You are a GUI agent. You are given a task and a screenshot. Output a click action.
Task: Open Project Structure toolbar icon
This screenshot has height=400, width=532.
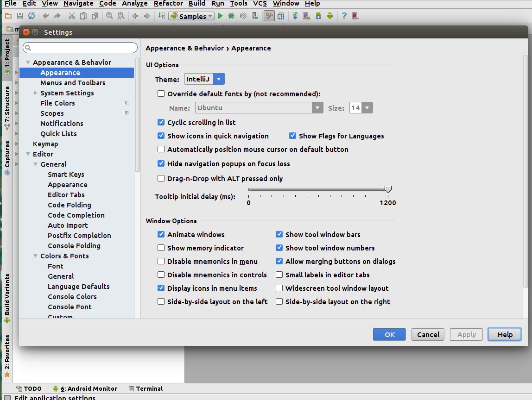281,16
